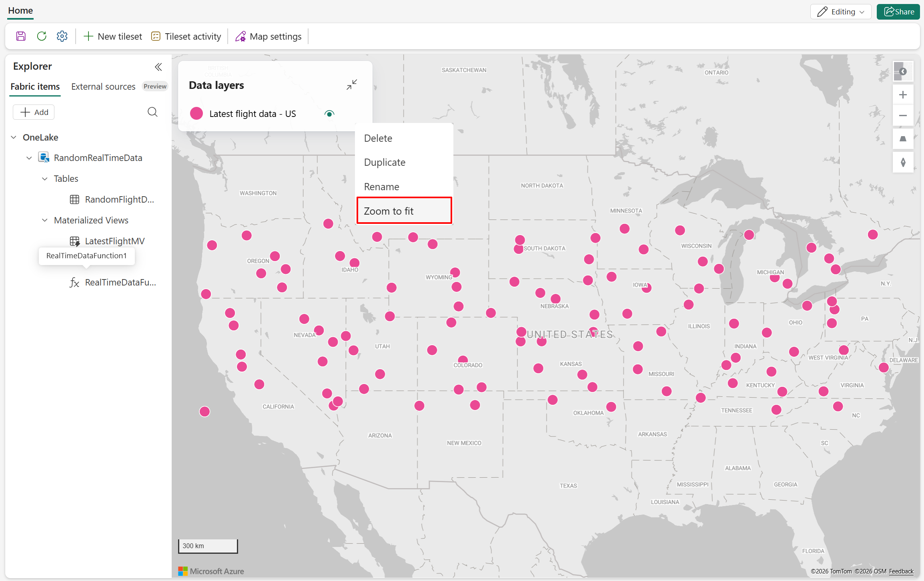924x581 pixels.
Task: Collapse the Explorer panel with double chevron
Action: pyautogui.click(x=158, y=67)
